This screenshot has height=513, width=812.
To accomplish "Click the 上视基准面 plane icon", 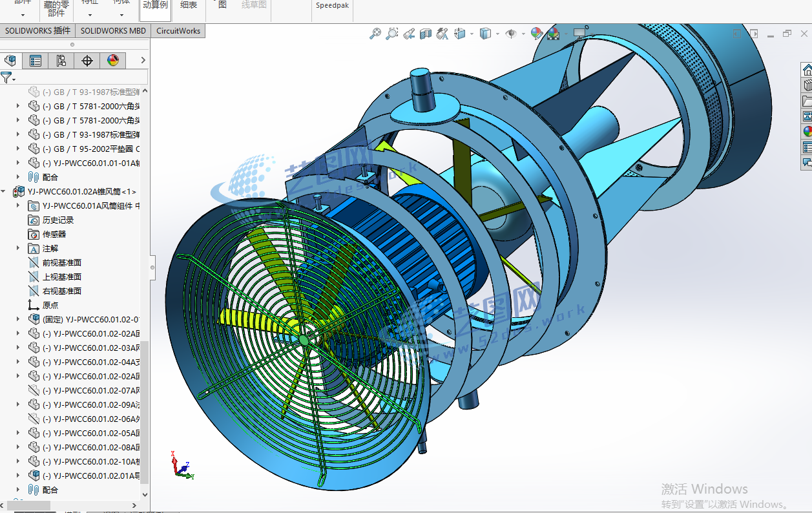I will click(x=34, y=277).
